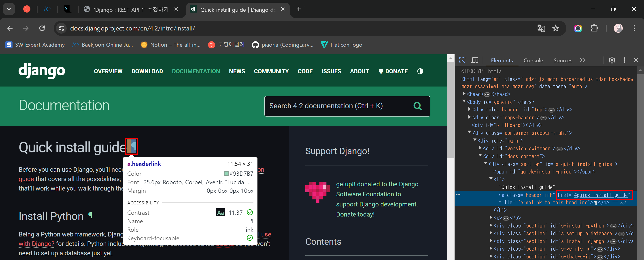Click the DevTools inspect element picker icon

(462, 60)
